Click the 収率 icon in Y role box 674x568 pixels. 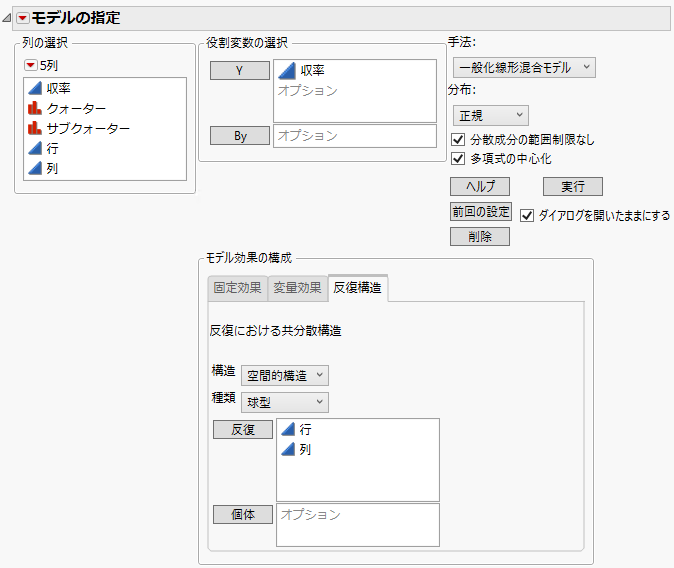(x=286, y=71)
